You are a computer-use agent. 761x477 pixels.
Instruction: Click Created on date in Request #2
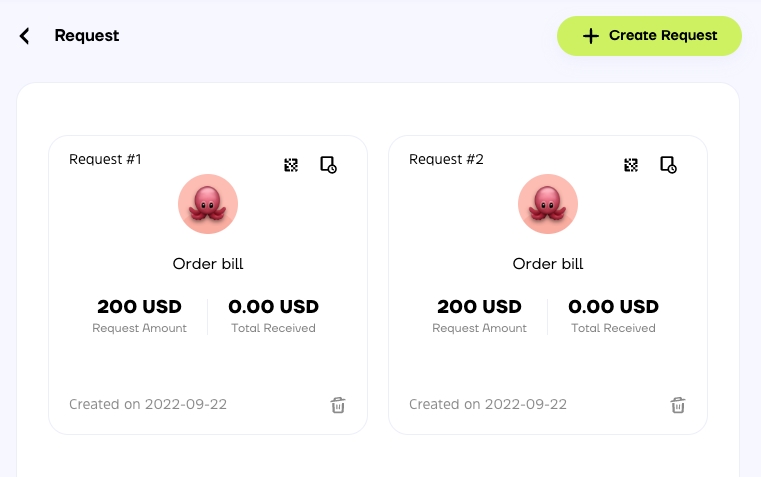coord(488,405)
